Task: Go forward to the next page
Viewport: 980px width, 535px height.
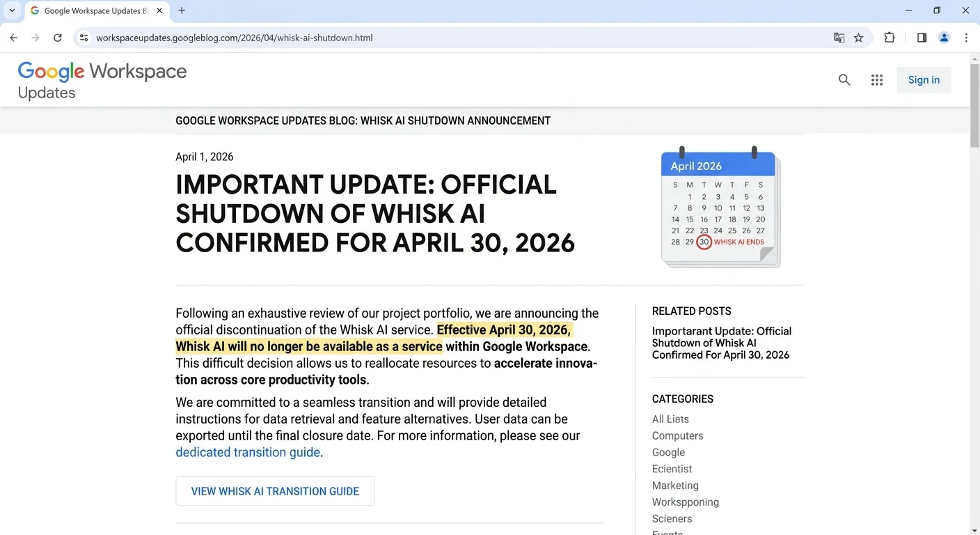Action: pos(35,38)
